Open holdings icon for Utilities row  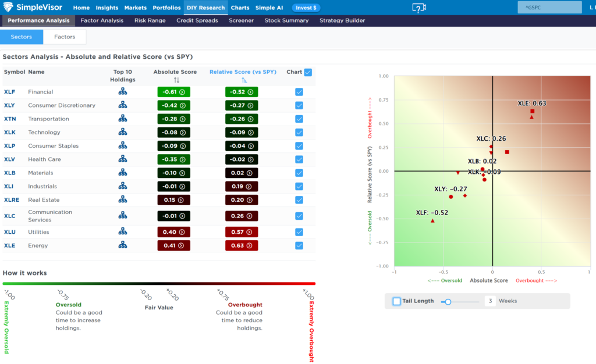pos(122,232)
